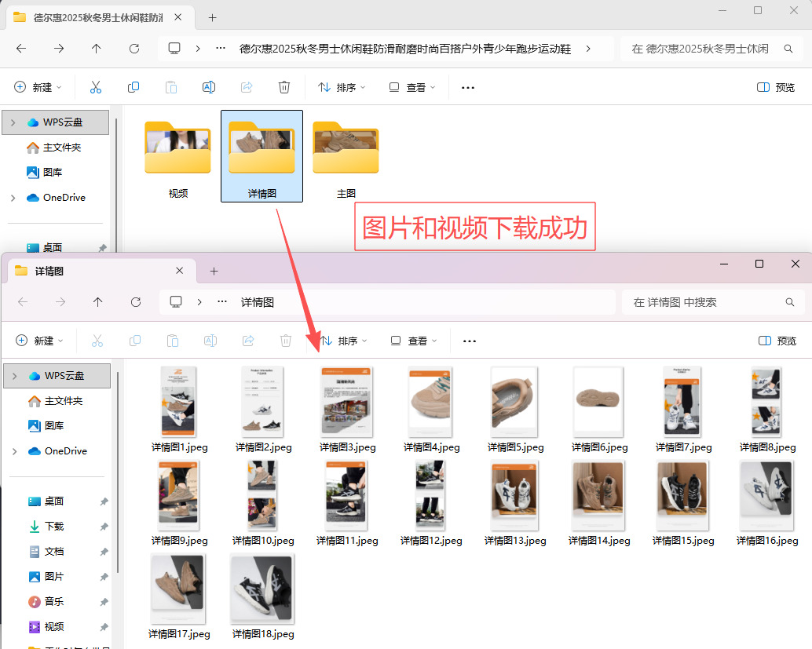This screenshot has width=812, height=649.
Task: Go up one level in 详情图 window
Action: [98, 302]
